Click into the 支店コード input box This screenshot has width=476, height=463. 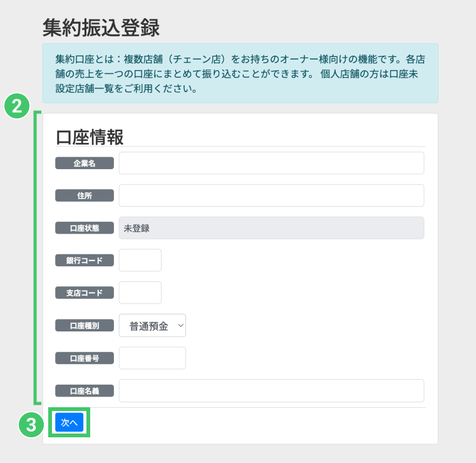pos(140,293)
